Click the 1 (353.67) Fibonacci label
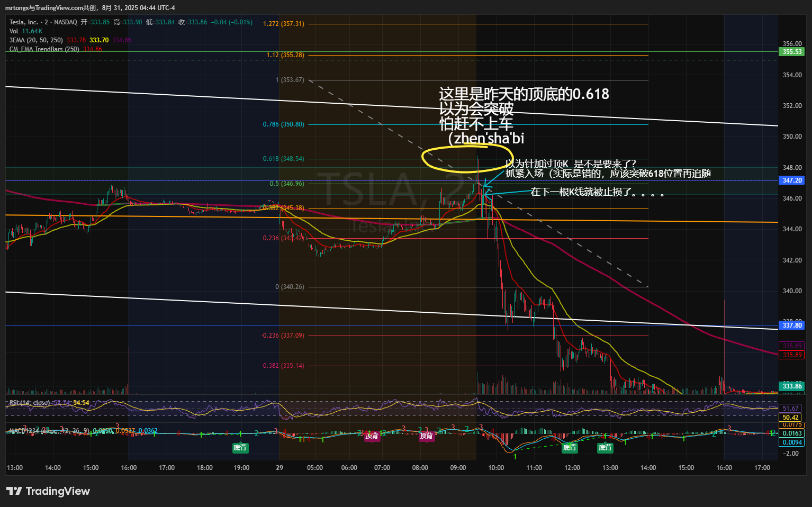The image size is (812, 507). coord(290,80)
